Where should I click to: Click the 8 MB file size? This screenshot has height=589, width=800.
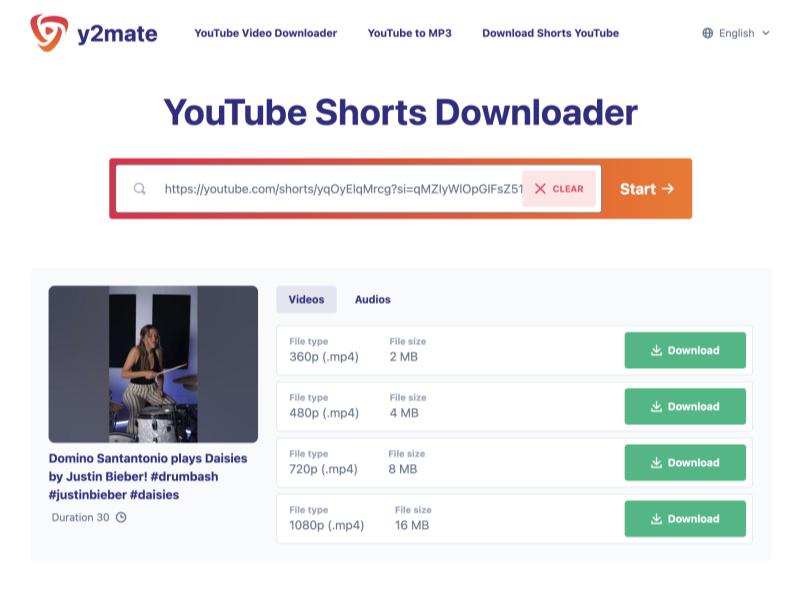pyautogui.click(x=403, y=469)
